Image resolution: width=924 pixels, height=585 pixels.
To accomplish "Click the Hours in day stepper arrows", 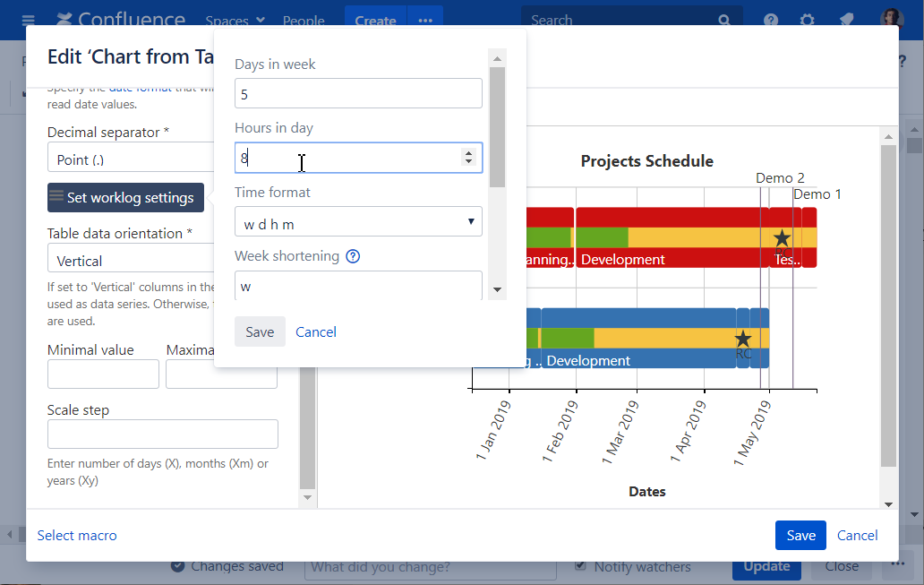I will pos(467,158).
